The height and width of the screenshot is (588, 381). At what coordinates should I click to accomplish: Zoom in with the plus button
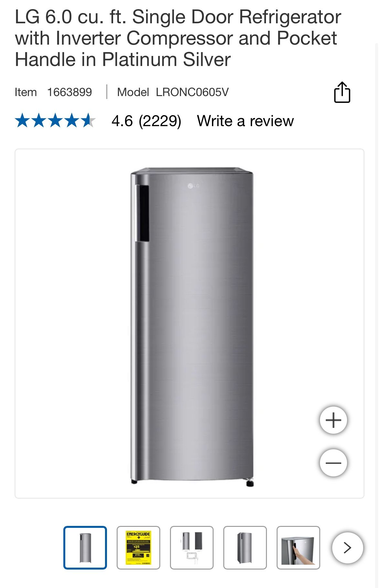(x=333, y=420)
